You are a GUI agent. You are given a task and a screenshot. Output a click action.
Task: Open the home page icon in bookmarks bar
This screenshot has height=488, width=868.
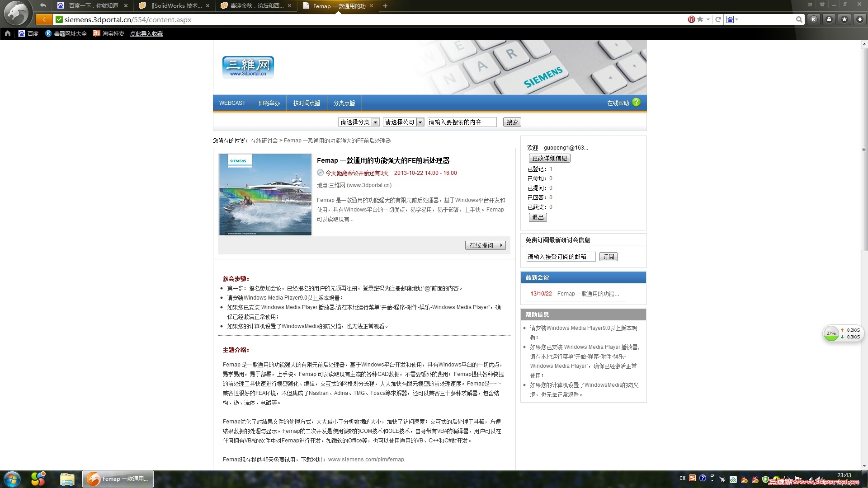[x=8, y=33]
